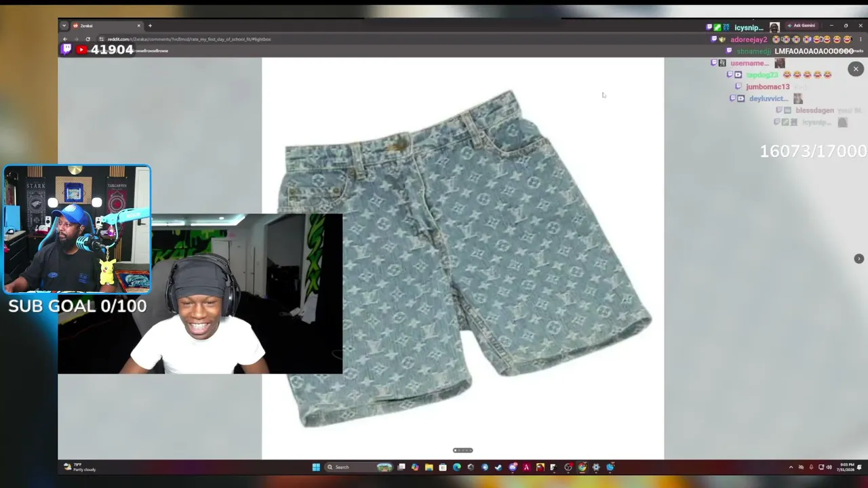The width and height of the screenshot is (868, 488).
Task: Click the YouTube icon beside 41904
Action: pyautogui.click(x=81, y=49)
